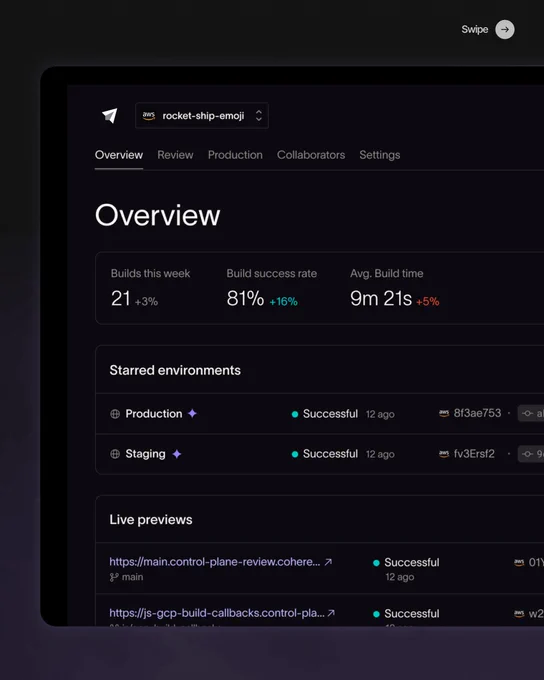The image size is (544, 680).
Task: Click the +3% change indicator
Action: click(x=146, y=301)
